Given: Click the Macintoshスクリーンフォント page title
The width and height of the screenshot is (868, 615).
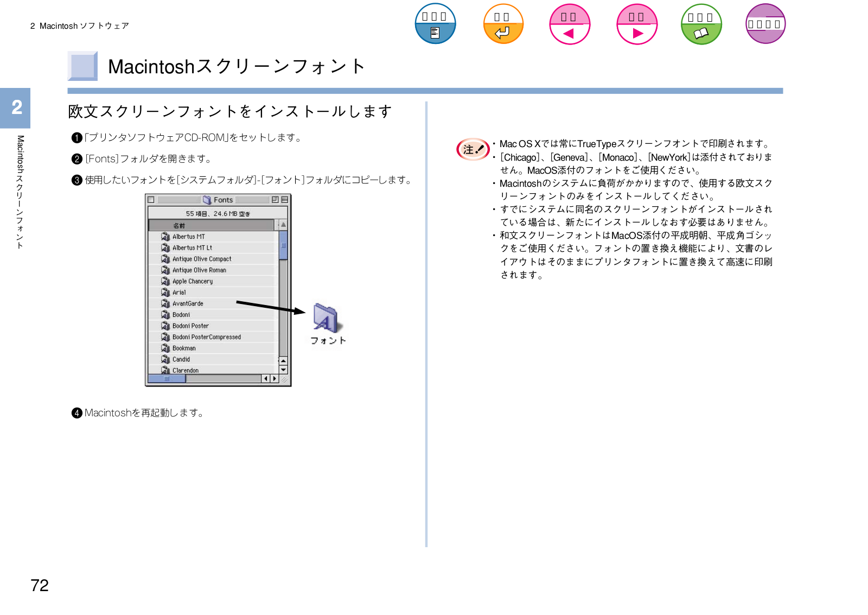Looking at the screenshot, I should pos(237,66).
